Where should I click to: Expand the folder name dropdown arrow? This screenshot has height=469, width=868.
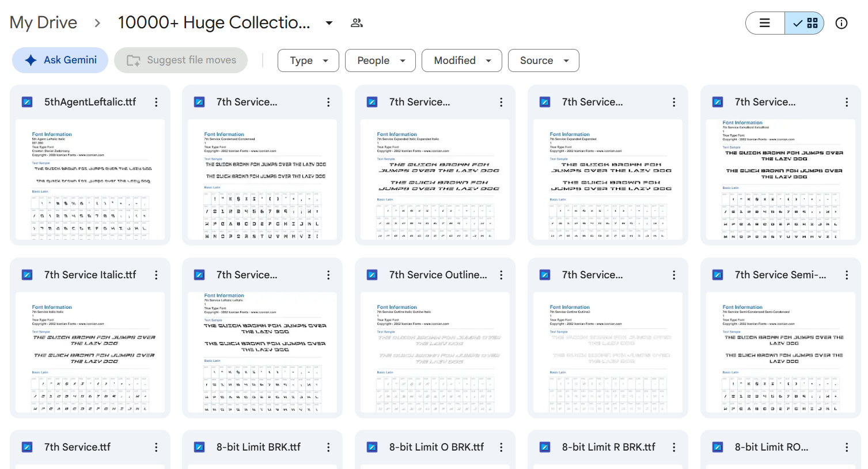point(329,23)
